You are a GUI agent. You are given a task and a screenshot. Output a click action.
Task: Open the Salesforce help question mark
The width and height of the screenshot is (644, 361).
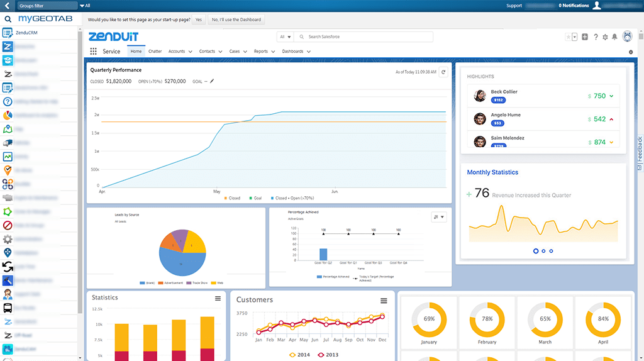(596, 37)
